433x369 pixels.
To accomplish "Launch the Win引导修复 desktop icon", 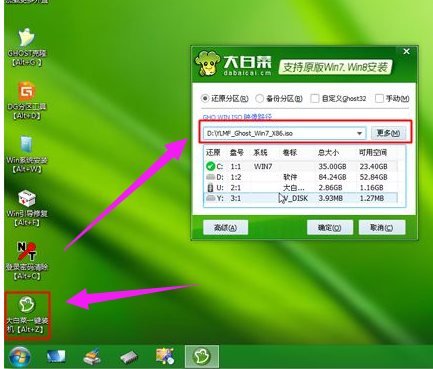I will tap(27, 207).
